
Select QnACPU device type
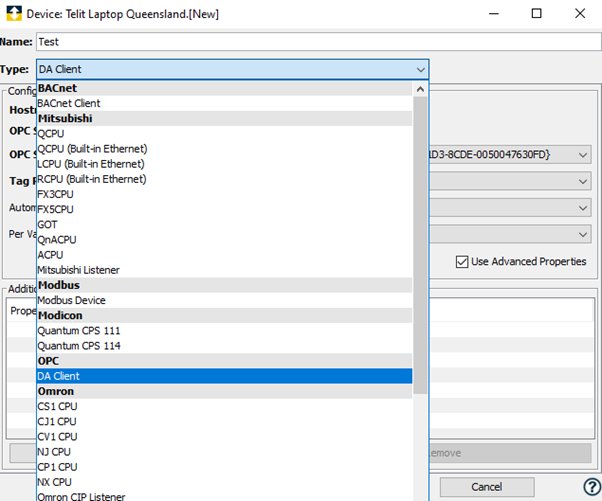(225, 240)
